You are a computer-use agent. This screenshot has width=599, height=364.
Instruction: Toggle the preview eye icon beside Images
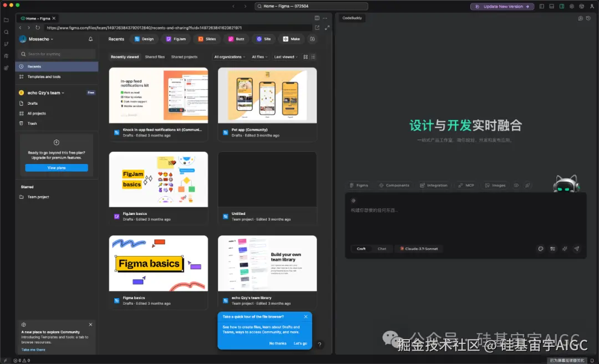[516, 185]
